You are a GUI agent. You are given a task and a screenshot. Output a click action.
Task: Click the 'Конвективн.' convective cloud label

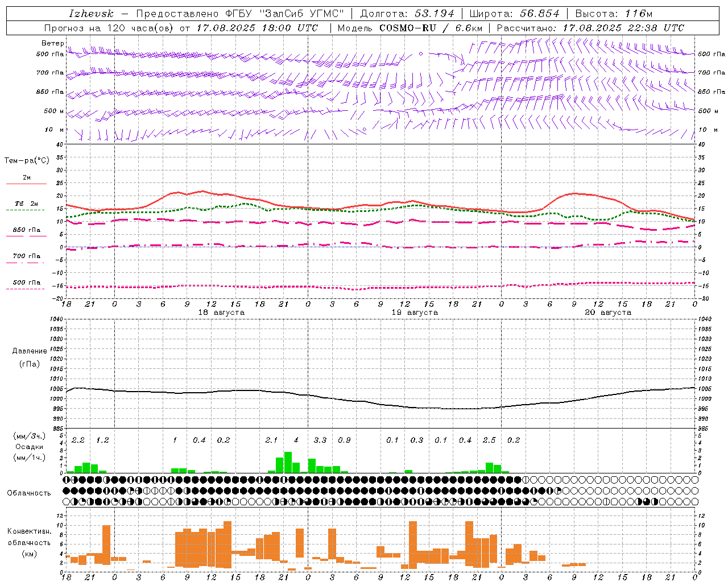coord(29,531)
